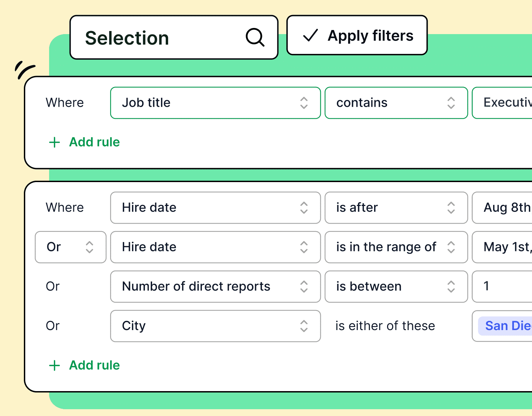
Task: Open the 'is after' operator dropdown
Action: 396,208
